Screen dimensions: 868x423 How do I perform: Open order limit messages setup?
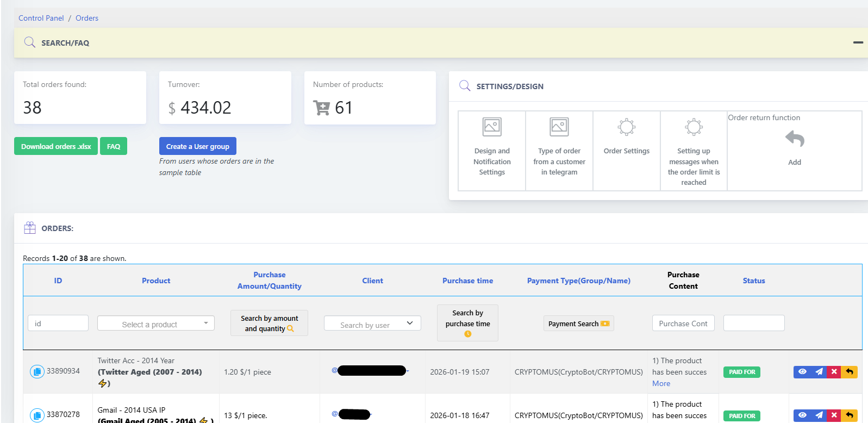[694, 151]
